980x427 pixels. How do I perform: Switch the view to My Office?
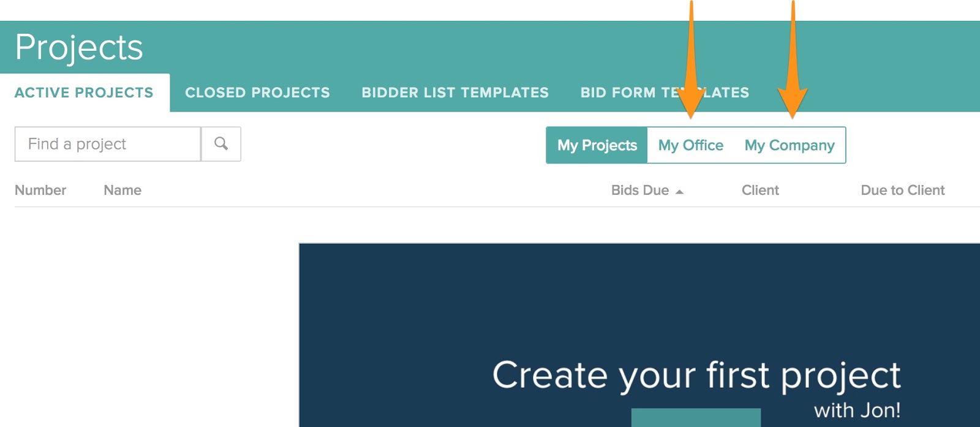(x=690, y=145)
